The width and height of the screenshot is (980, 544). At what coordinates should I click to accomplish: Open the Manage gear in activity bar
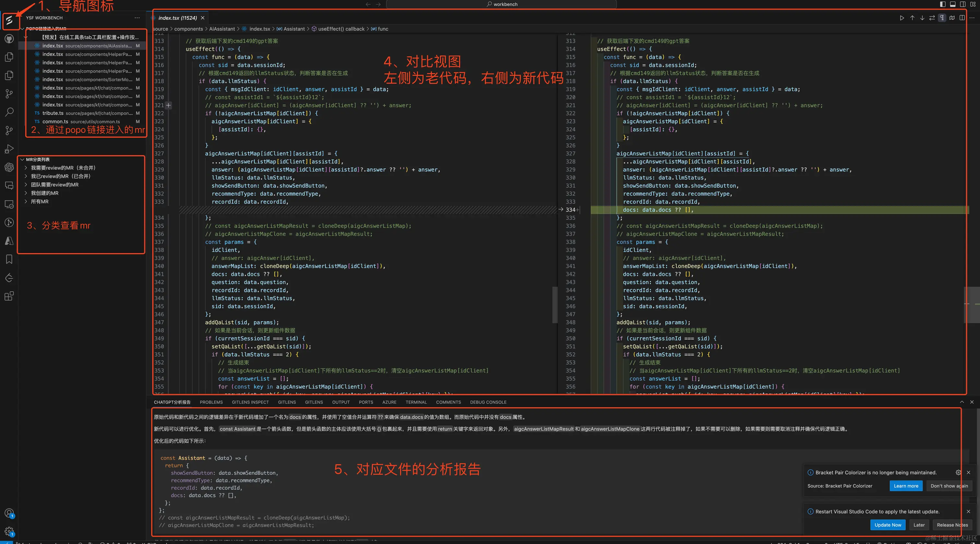point(9,531)
